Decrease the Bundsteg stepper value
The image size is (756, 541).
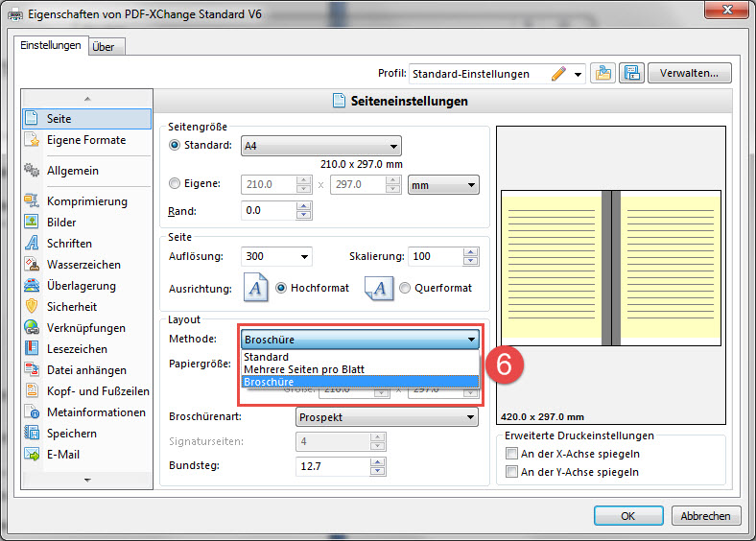tap(377, 471)
